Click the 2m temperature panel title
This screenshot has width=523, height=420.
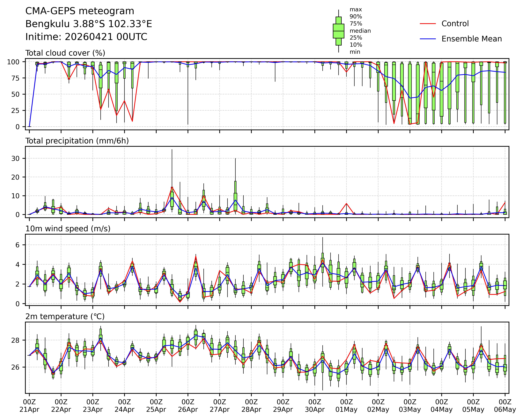click(x=65, y=316)
